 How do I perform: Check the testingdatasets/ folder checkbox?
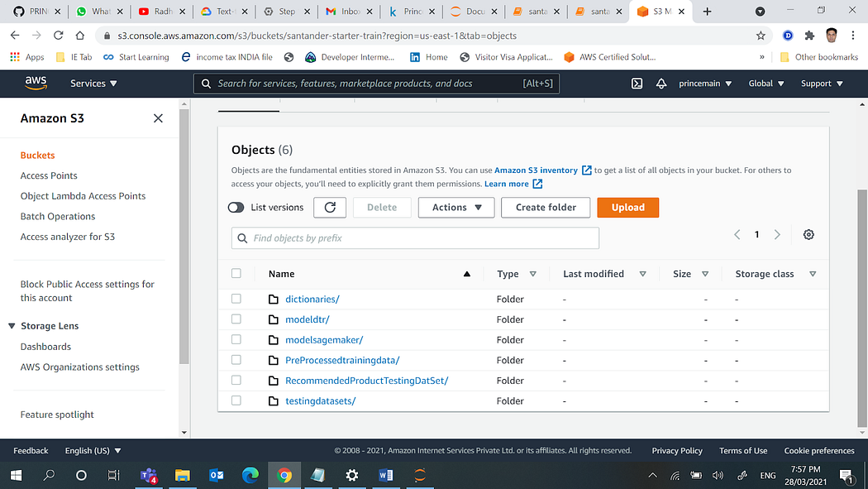[236, 400]
